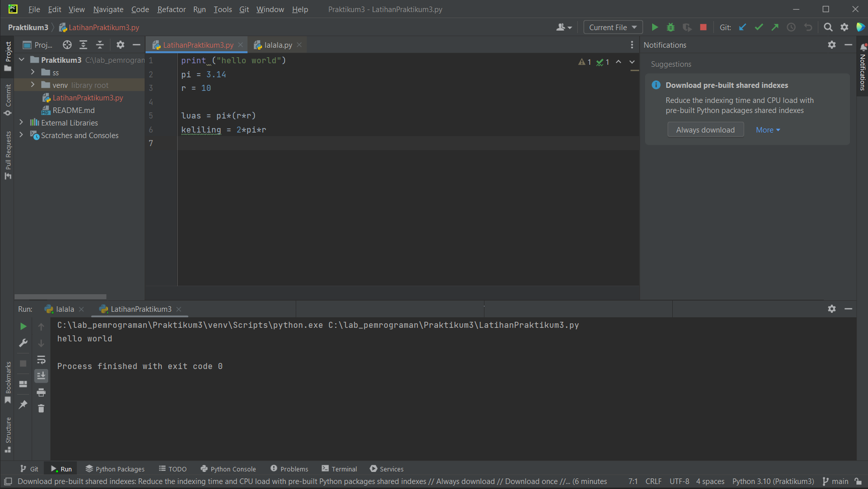Push commits with the green arrow icon
The height and width of the screenshot is (489, 868).
(x=775, y=27)
